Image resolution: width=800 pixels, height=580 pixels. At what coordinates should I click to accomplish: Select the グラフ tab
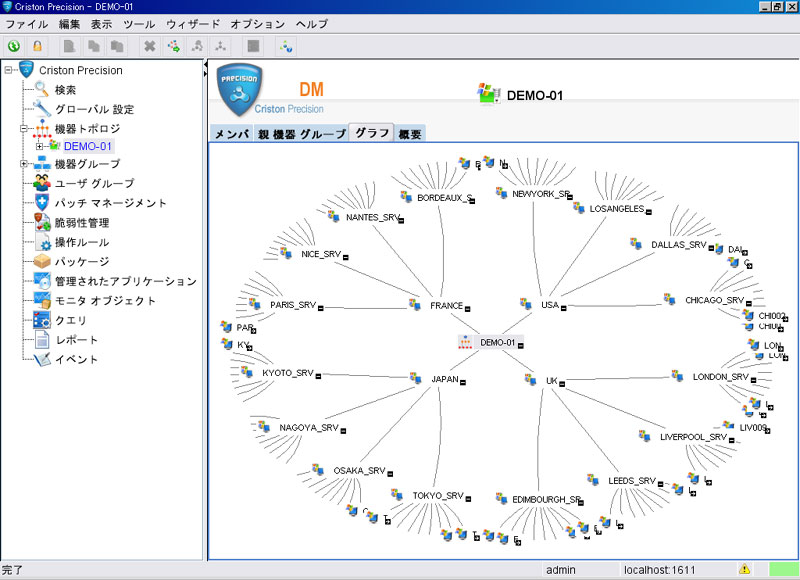(x=372, y=133)
